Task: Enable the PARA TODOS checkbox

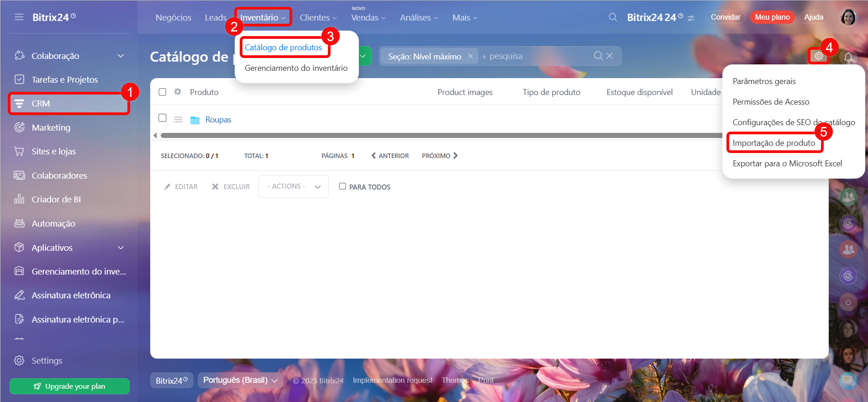Action: pos(342,186)
